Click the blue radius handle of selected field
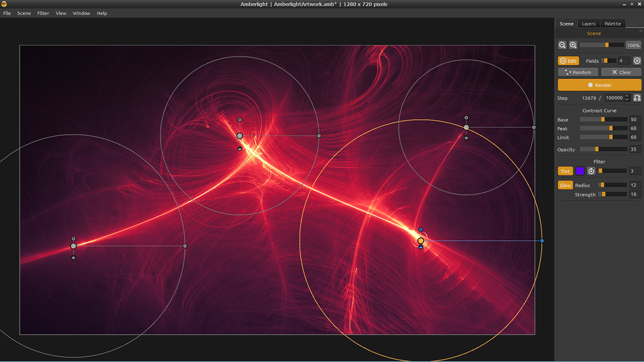This screenshot has height=362, width=644. pyautogui.click(x=542, y=241)
